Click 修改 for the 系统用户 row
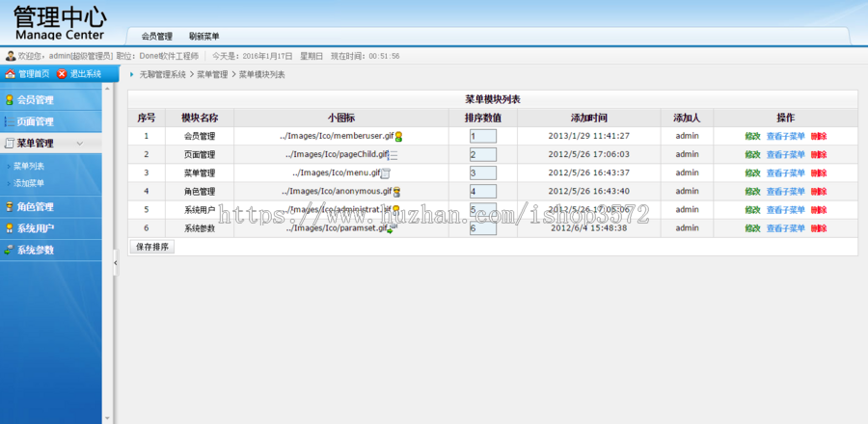The image size is (868, 424). 752,209
